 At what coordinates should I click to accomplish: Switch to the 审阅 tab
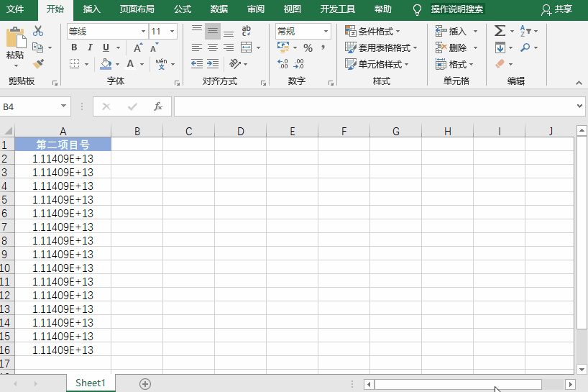click(256, 9)
